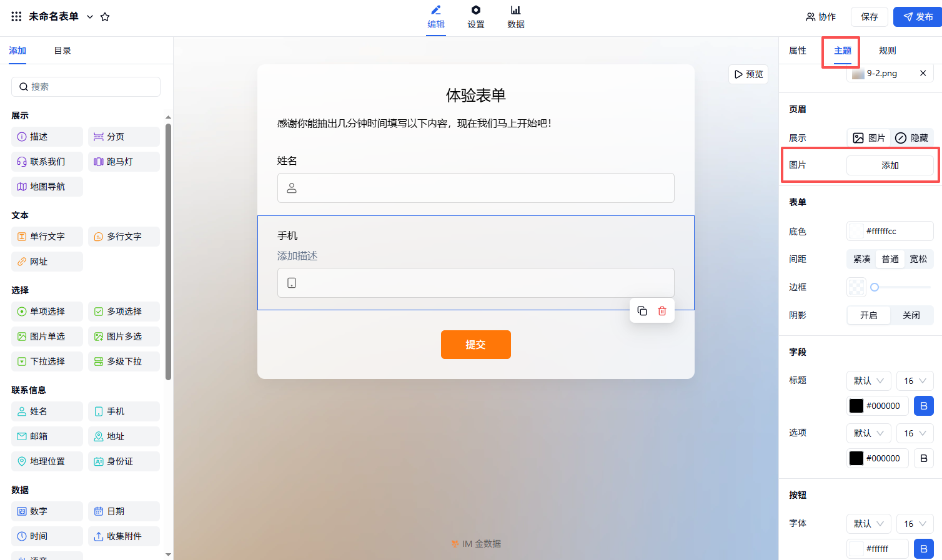Open the 数据 chart icon
Screen dimensions: 942x560
[x=516, y=10]
